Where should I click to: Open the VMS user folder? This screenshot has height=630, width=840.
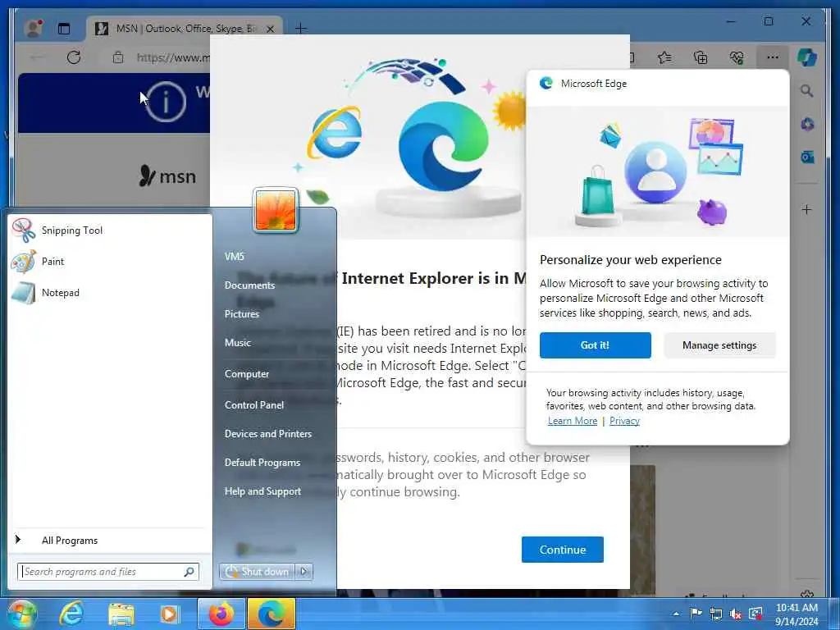pos(235,257)
